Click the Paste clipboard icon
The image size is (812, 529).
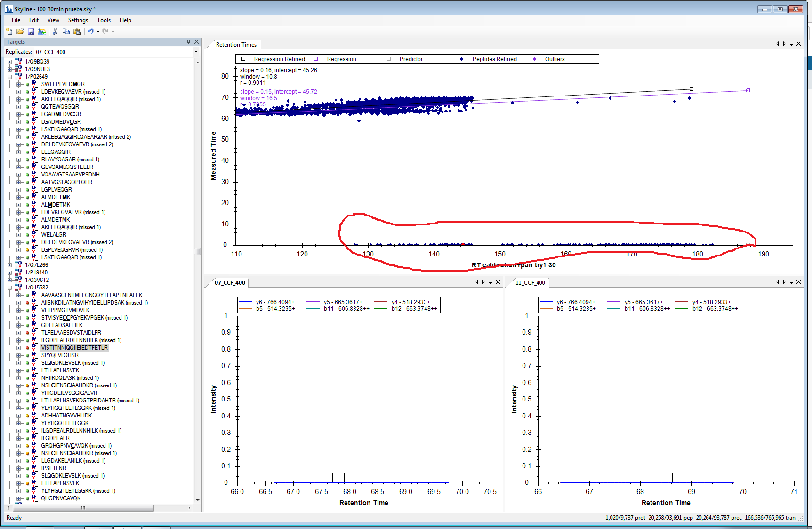pyautogui.click(x=77, y=32)
